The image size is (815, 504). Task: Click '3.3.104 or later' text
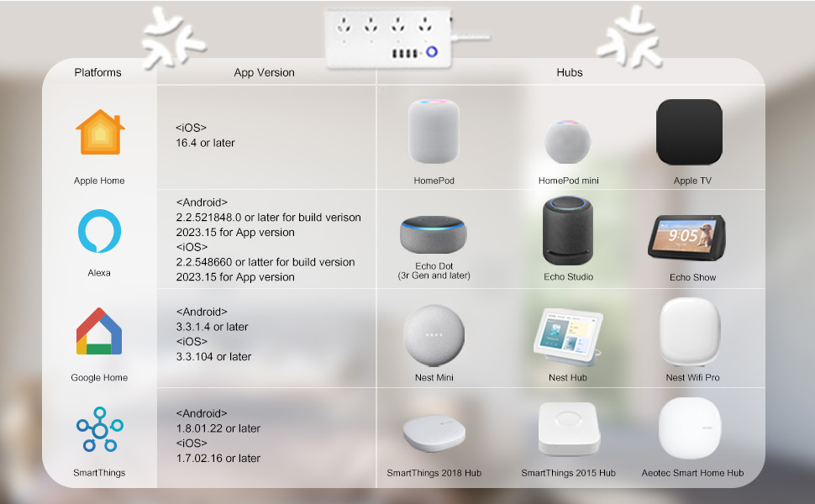coord(213,356)
